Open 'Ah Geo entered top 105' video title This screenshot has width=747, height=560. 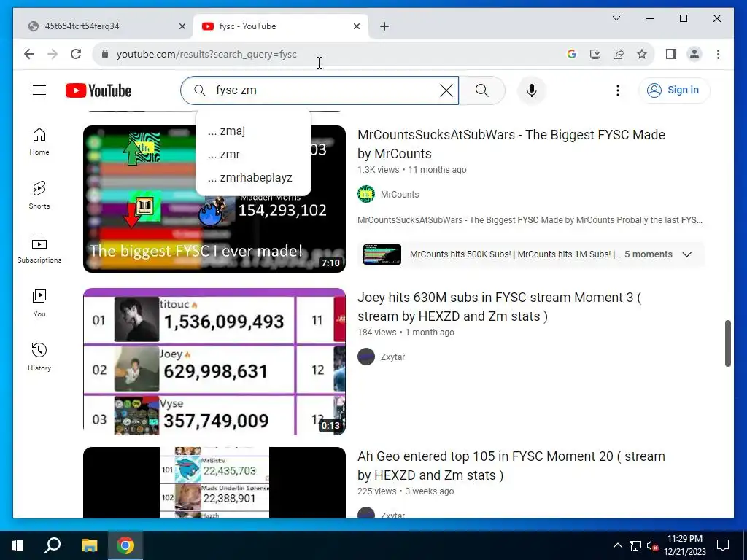pyautogui.click(x=511, y=465)
